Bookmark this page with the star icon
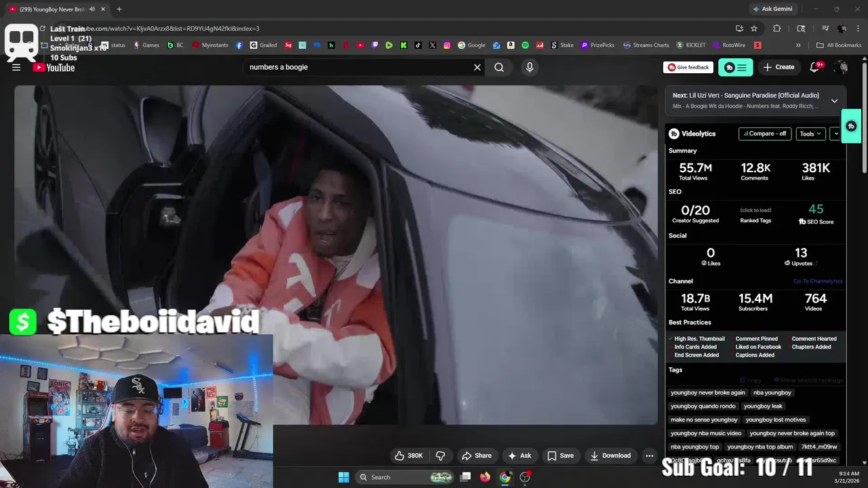 pyautogui.click(x=754, y=28)
